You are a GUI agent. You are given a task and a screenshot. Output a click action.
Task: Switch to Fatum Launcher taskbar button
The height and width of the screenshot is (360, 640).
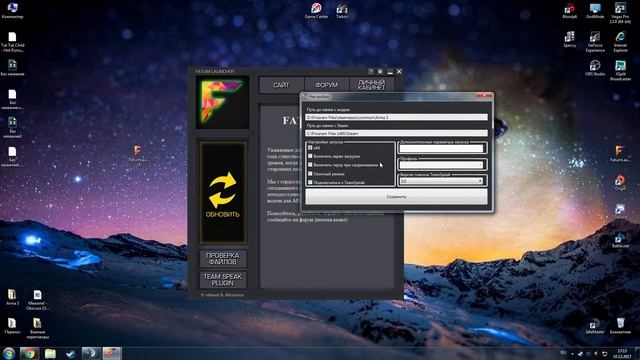112,353
